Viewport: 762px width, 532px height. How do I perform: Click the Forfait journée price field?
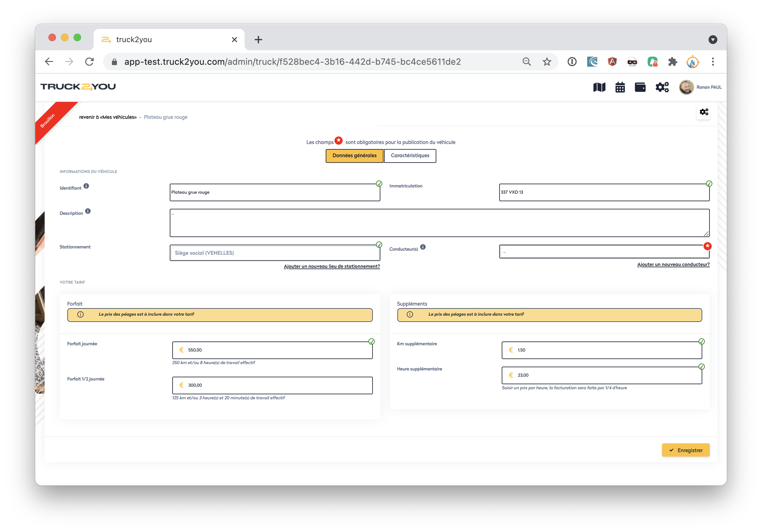click(272, 350)
